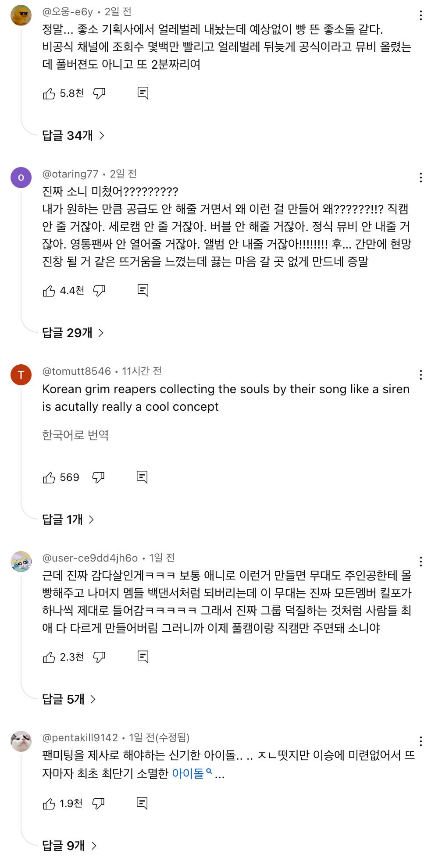Show the 답글 5개 replies

pyautogui.click(x=69, y=699)
